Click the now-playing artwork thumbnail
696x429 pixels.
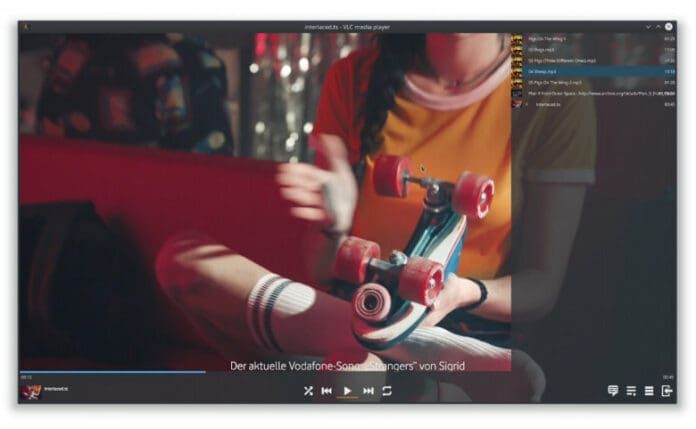point(31,392)
